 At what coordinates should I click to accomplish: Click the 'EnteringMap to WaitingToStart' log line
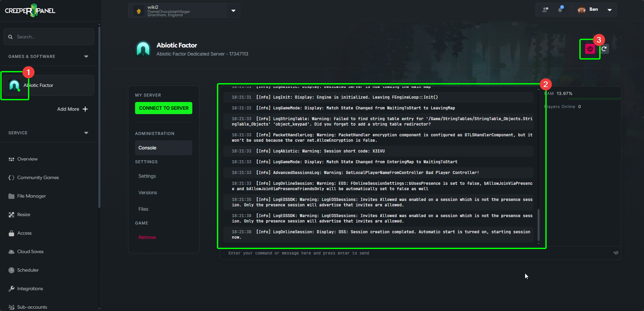click(x=378, y=162)
